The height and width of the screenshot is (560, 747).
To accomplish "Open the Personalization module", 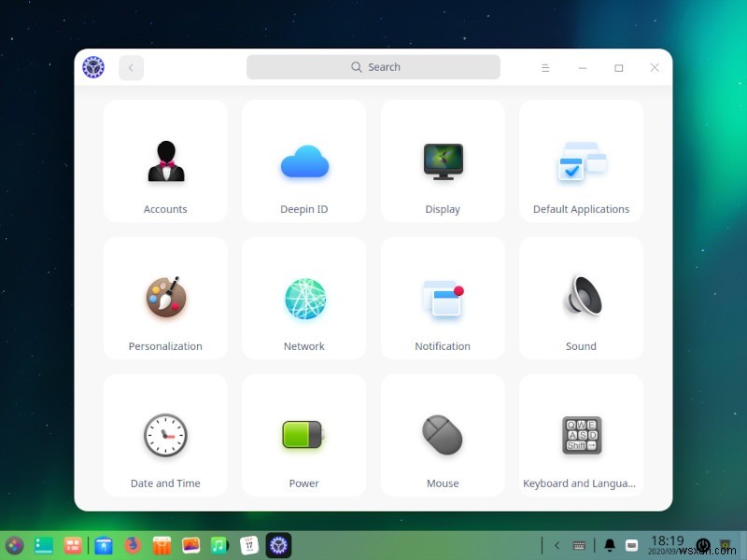I will pos(165,297).
